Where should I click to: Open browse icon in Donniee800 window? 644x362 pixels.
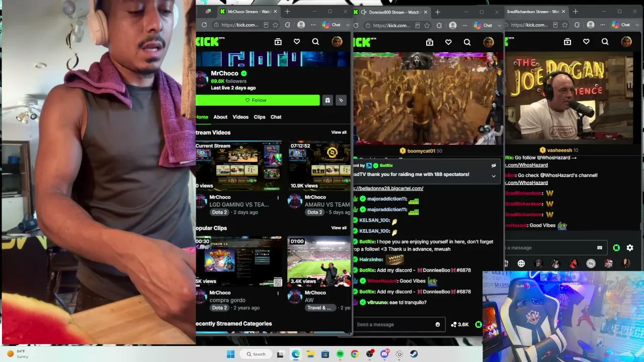430,42
